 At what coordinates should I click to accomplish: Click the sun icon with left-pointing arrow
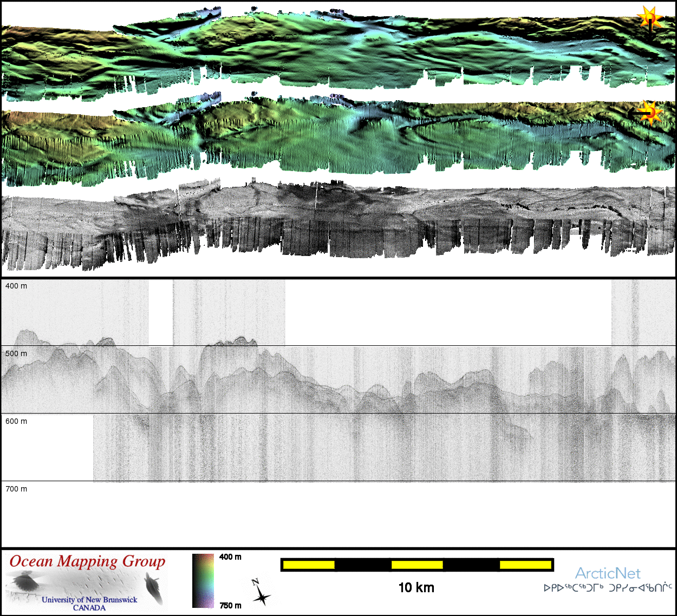[x=648, y=113]
